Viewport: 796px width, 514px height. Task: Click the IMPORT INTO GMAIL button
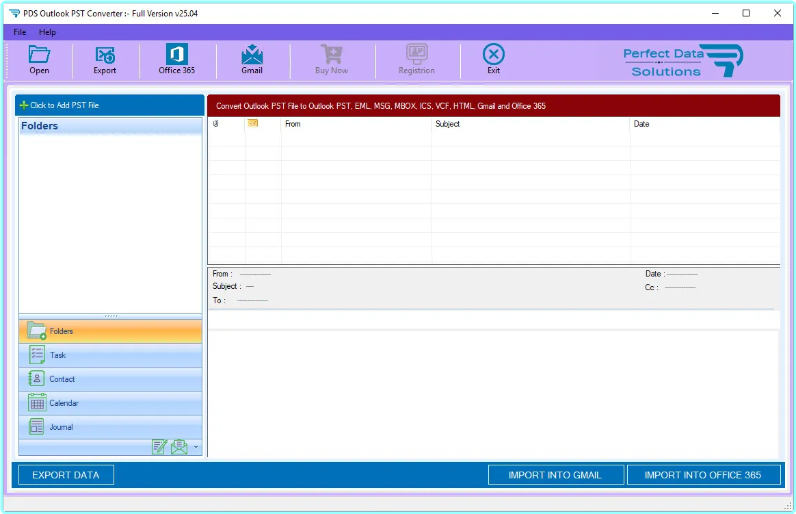(x=556, y=475)
